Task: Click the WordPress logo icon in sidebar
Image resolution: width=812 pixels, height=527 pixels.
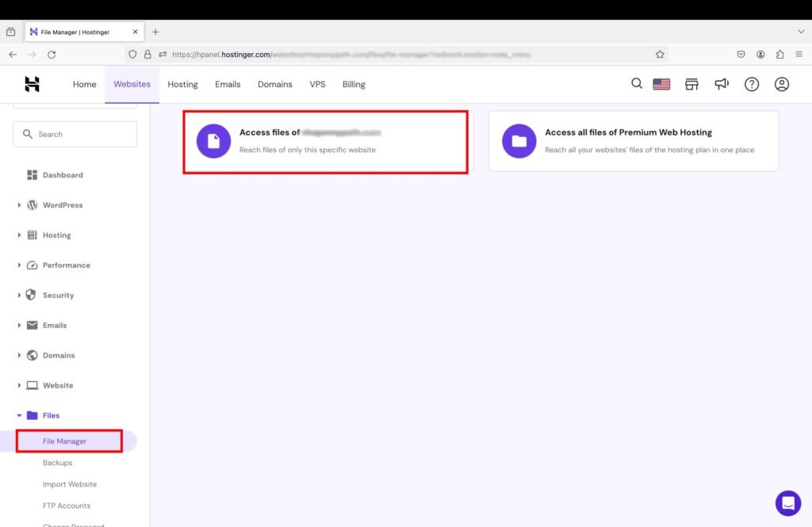Action: [32, 205]
